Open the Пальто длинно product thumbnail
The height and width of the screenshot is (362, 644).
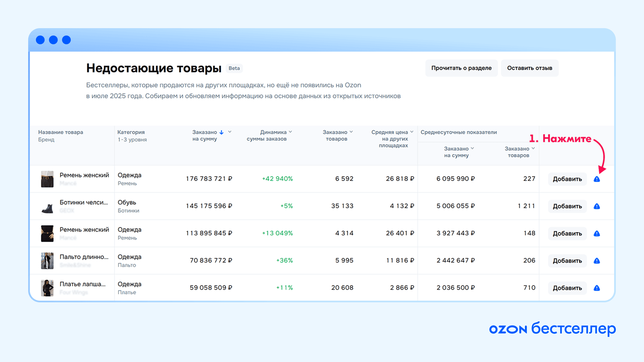click(47, 260)
